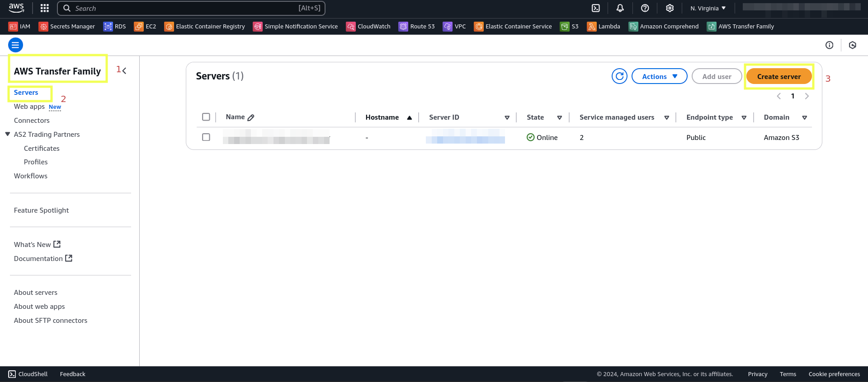The height and width of the screenshot is (382, 868).
Task: Open Elastic Container Service shortcut
Action: (513, 27)
